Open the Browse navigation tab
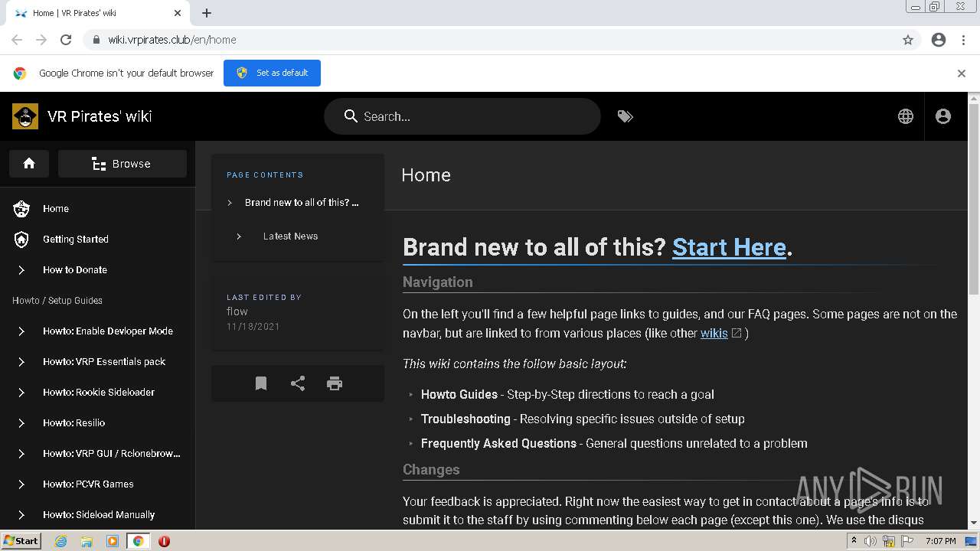 pos(122,164)
